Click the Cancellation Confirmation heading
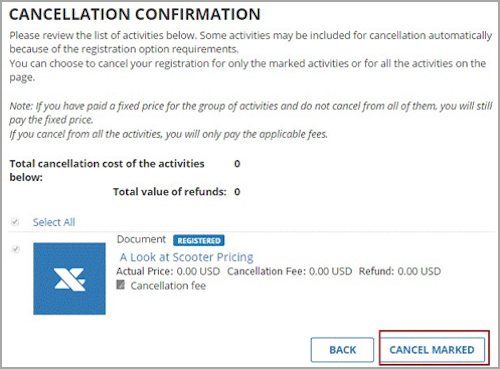 pyautogui.click(x=135, y=14)
